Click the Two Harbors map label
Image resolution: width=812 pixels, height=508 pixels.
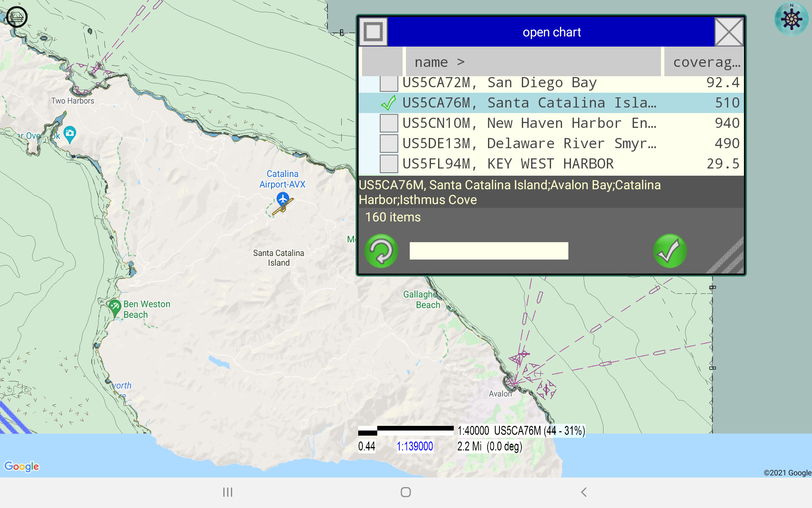(73, 101)
